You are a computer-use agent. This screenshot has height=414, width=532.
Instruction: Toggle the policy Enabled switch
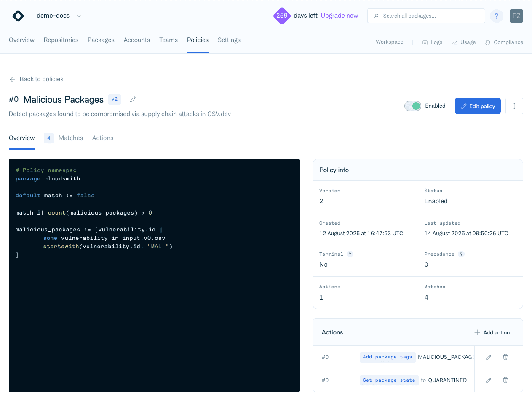tap(412, 106)
